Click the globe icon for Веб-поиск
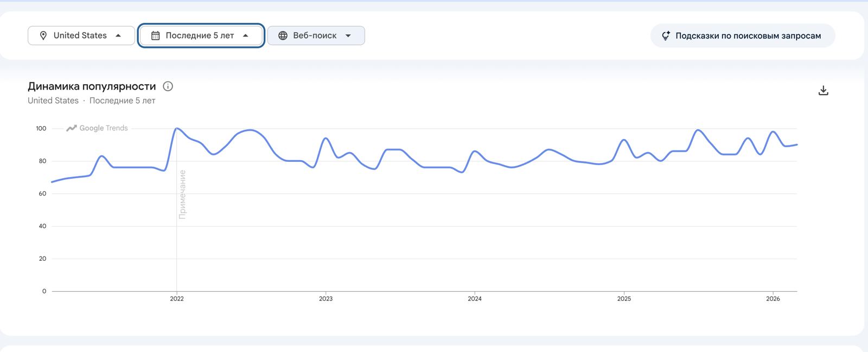Image resolution: width=868 pixels, height=352 pixels. [283, 36]
